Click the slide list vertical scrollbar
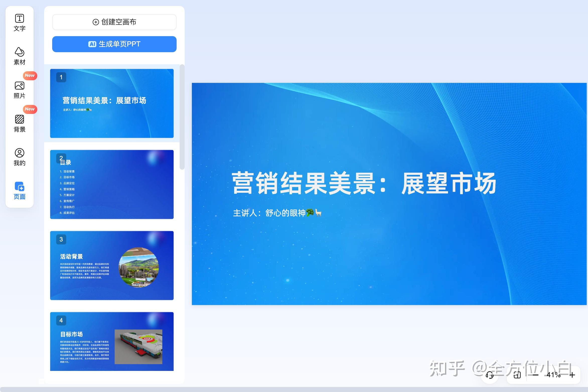 click(x=182, y=117)
